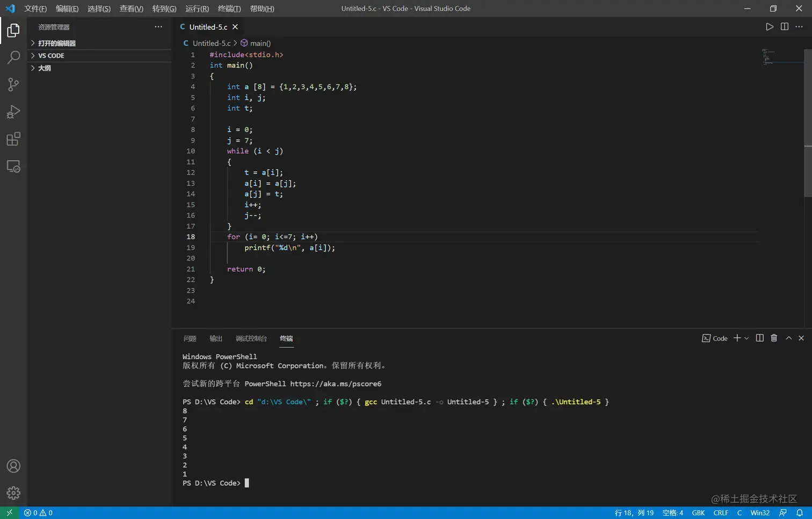The image size is (812, 519).
Task: Open the Source Control view
Action: click(13, 84)
